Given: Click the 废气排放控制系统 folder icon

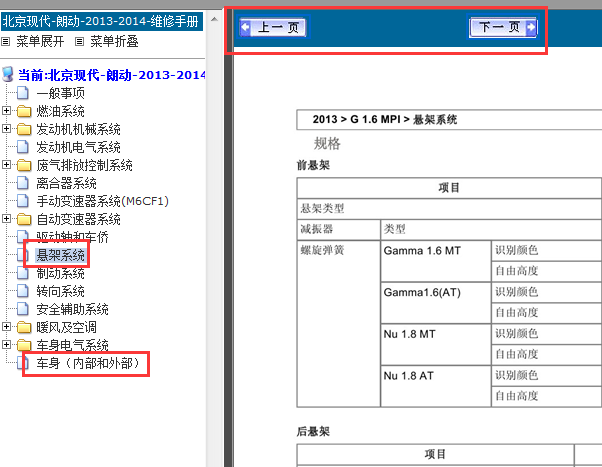Looking at the screenshot, I should point(24,165).
